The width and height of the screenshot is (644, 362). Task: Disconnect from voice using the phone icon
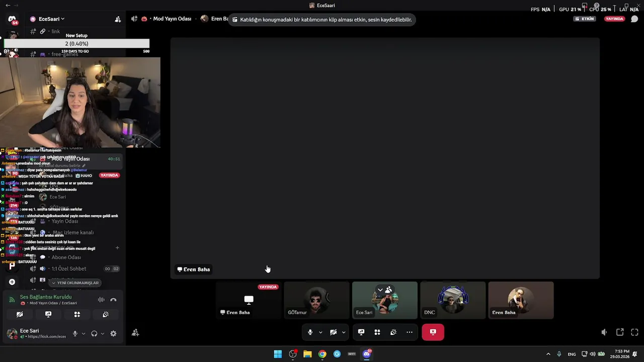coord(113,300)
